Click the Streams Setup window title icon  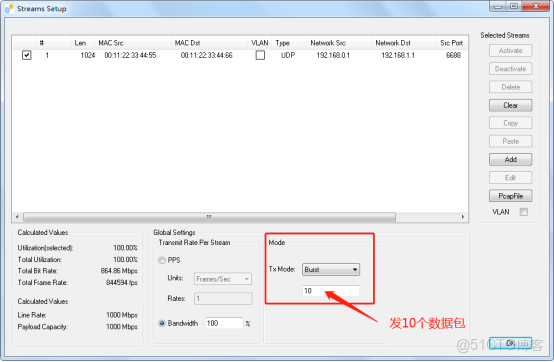[9, 8]
